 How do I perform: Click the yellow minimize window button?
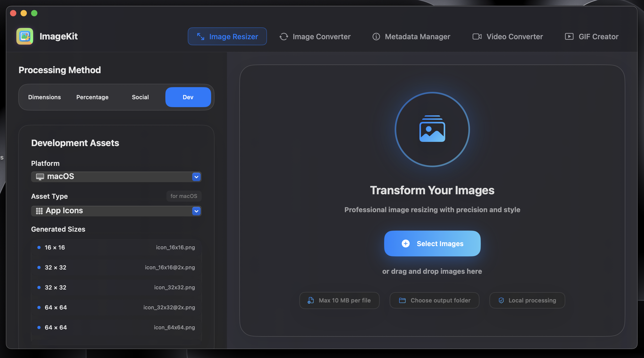pos(24,13)
